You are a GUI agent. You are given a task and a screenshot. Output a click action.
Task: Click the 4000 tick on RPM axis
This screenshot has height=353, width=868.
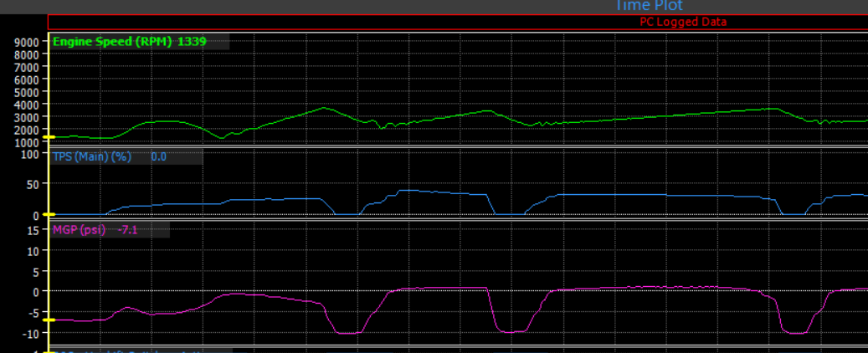[27, 105]
